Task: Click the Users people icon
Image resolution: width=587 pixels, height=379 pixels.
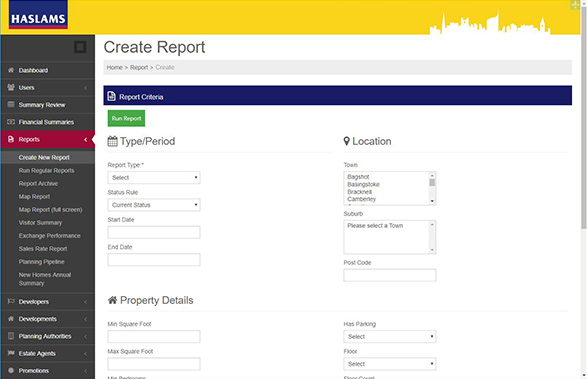Action: (11, 87)
